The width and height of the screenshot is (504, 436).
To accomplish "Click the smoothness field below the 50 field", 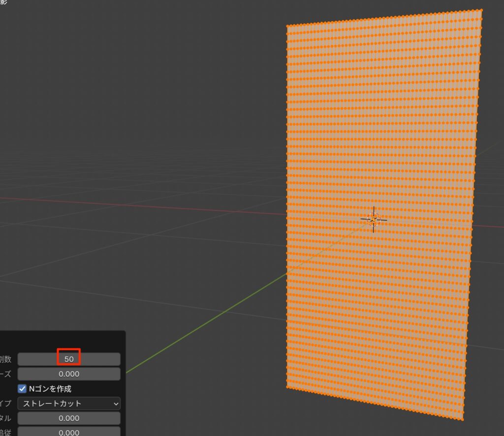I will tap(68, 374).
